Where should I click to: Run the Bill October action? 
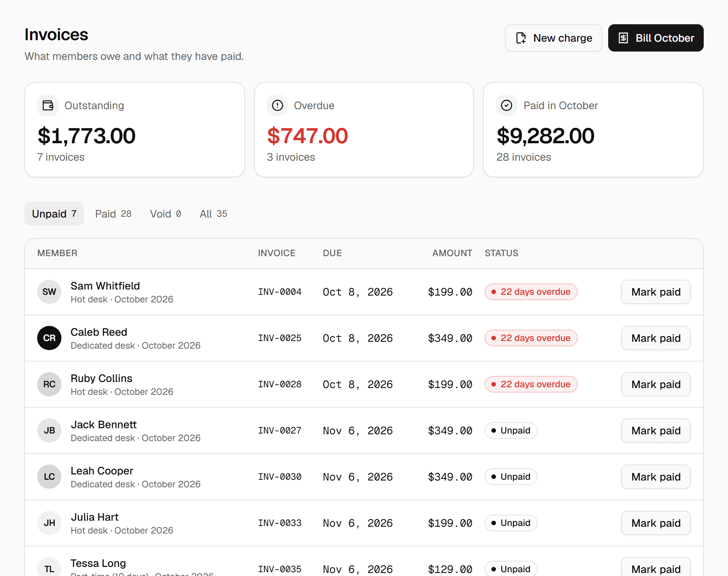656,38
